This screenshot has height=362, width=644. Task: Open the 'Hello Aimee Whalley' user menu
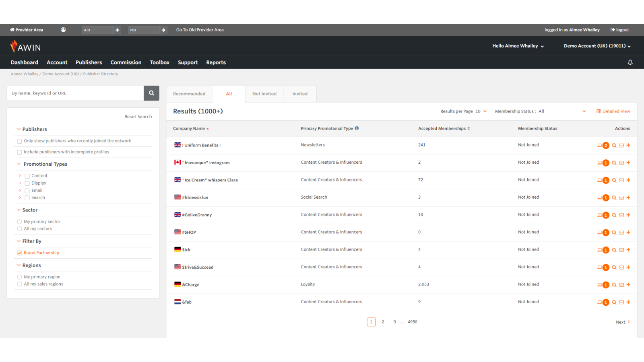pyautogui.click(x=518, y=46)
